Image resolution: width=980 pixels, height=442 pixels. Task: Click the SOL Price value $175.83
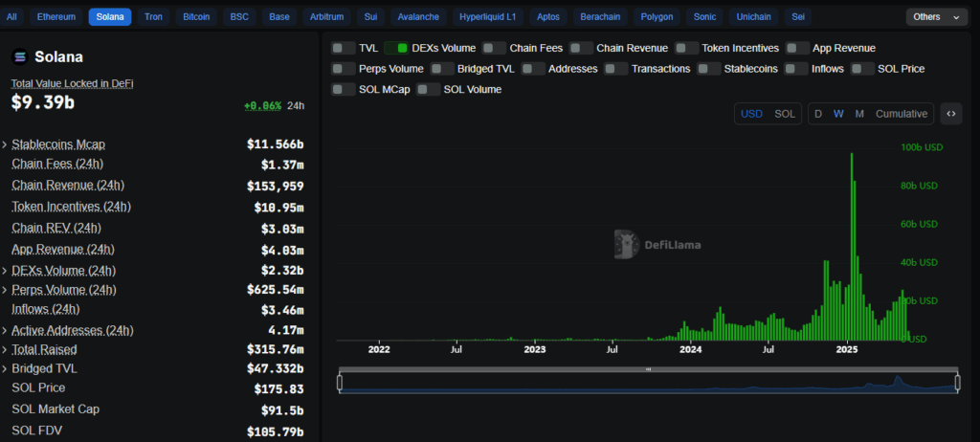coord(278,389)
